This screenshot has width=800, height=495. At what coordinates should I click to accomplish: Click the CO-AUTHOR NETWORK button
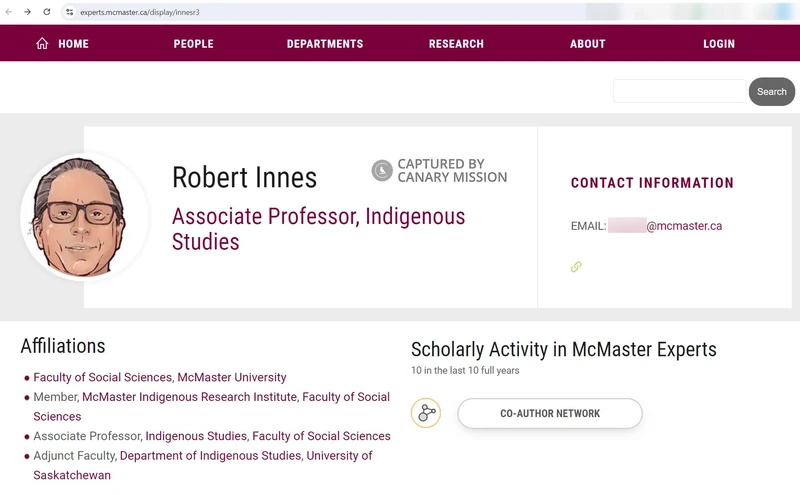550,413
